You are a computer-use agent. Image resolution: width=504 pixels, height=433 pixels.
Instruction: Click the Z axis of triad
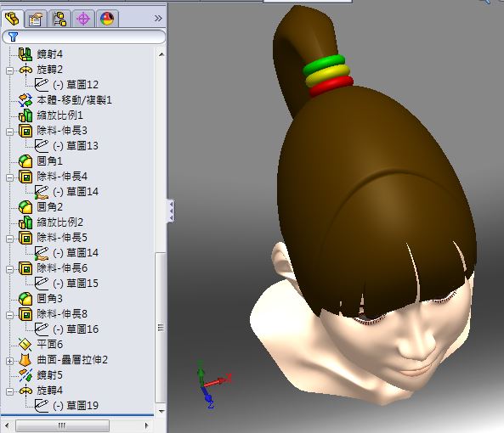coord(207,398)
